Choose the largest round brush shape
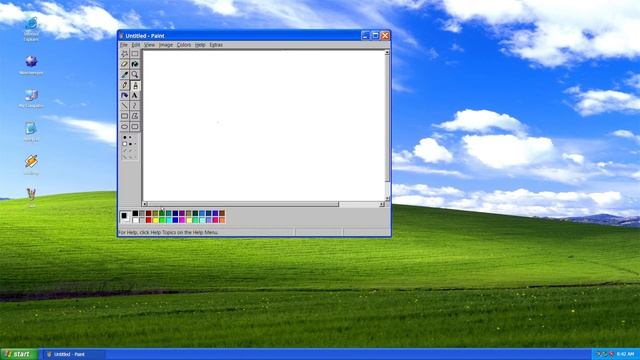This screenshot has height=360, width=640. pos(125,137)
